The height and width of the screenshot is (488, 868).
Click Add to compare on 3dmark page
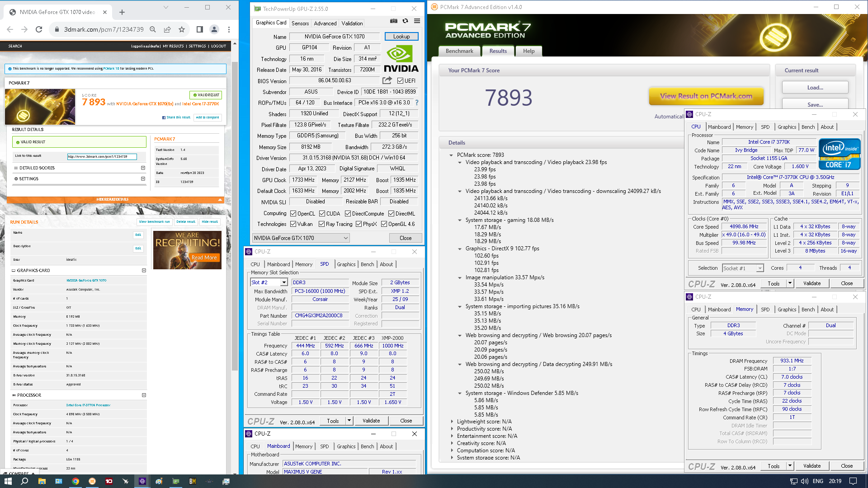point(208,117)
